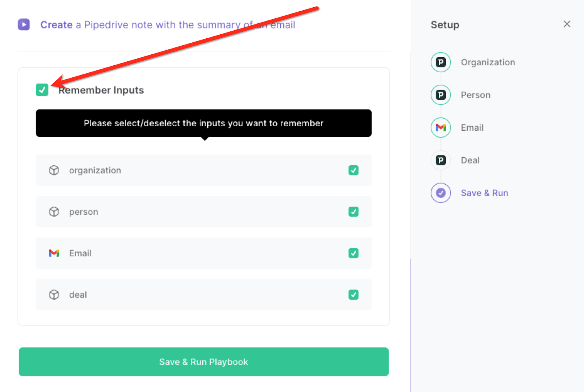Click the cube icon beside deal input

pos(54,295)
